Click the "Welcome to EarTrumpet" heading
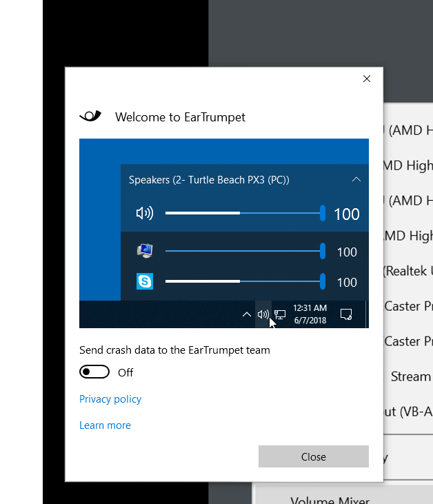This screenshot has width=433, height=504. 181,117
